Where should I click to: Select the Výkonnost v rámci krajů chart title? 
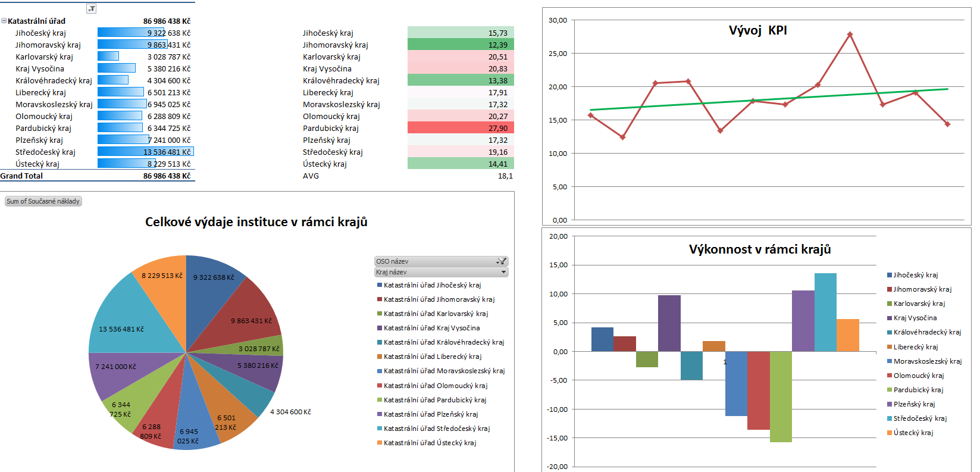[760, 249]
